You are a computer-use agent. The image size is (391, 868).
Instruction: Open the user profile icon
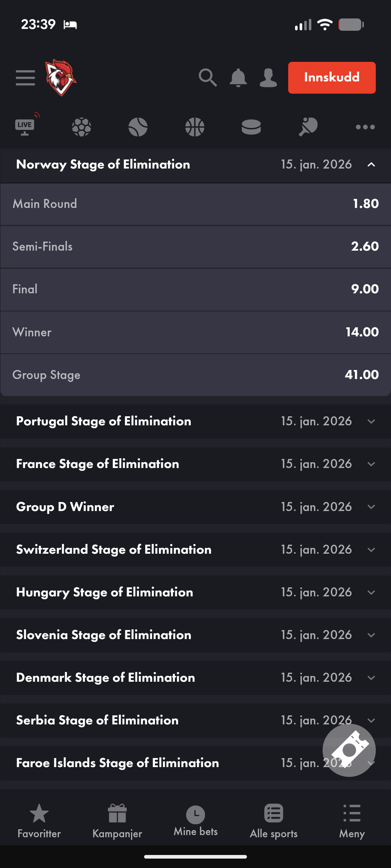(268, 77)
